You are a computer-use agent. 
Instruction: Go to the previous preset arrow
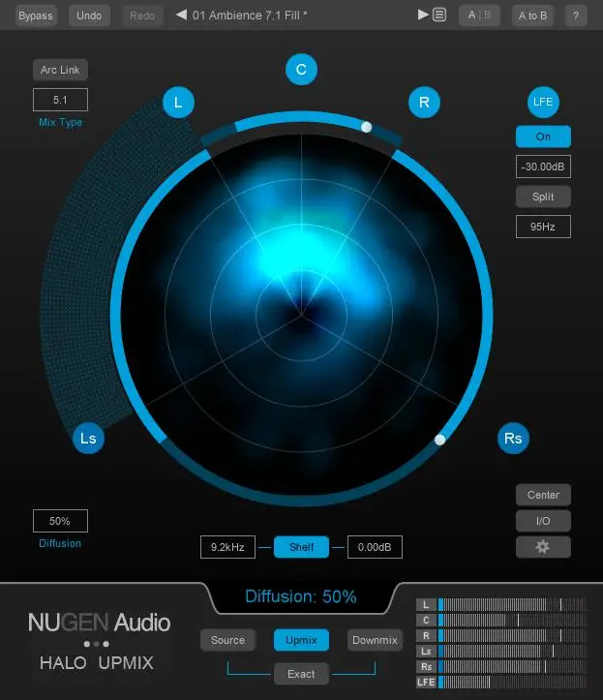pyautogui.click(x=181, y=15)
